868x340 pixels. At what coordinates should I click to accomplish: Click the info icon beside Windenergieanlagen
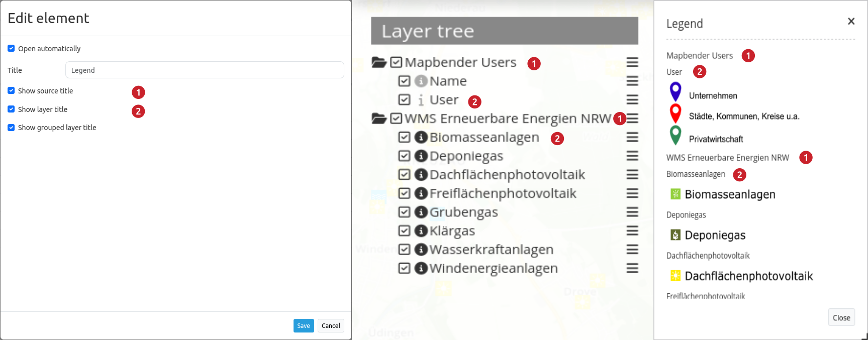[421, 268]
